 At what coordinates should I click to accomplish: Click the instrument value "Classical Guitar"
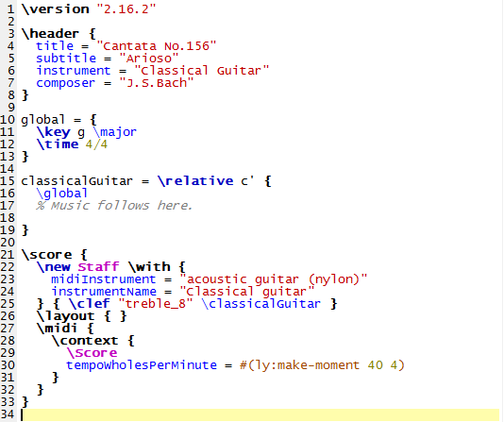pyautogui.click(x=202, y=71)
